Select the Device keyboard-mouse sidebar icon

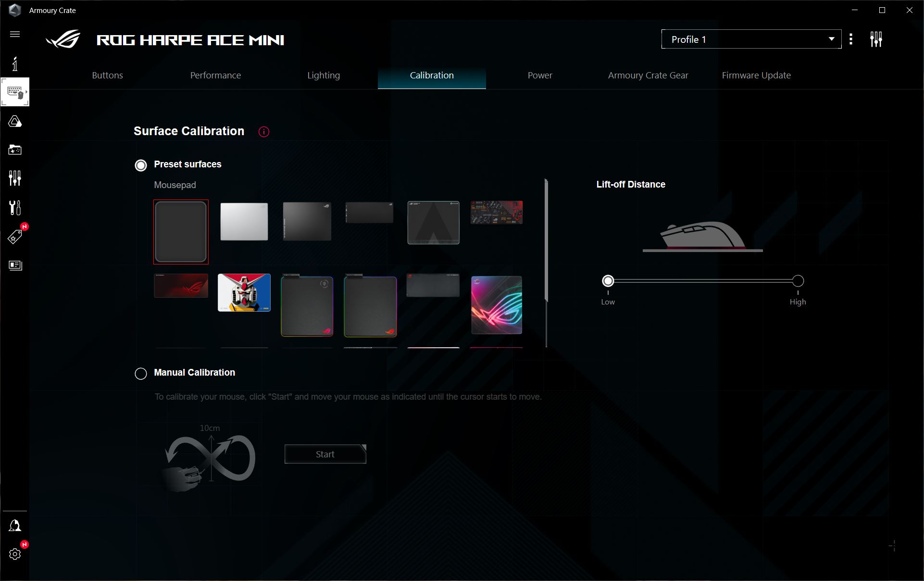click(x=15, y=92)
